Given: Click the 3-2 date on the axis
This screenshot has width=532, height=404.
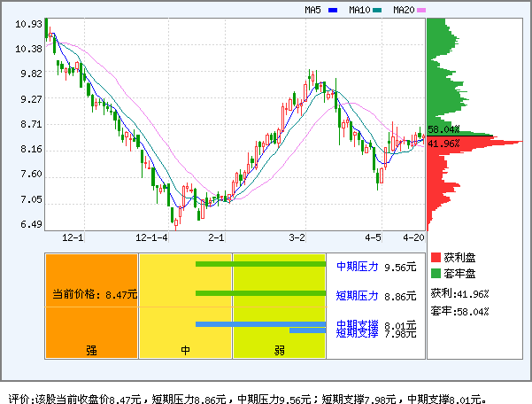Looking at the screenshot, I should pyautogui.click(x=297, y=238).
